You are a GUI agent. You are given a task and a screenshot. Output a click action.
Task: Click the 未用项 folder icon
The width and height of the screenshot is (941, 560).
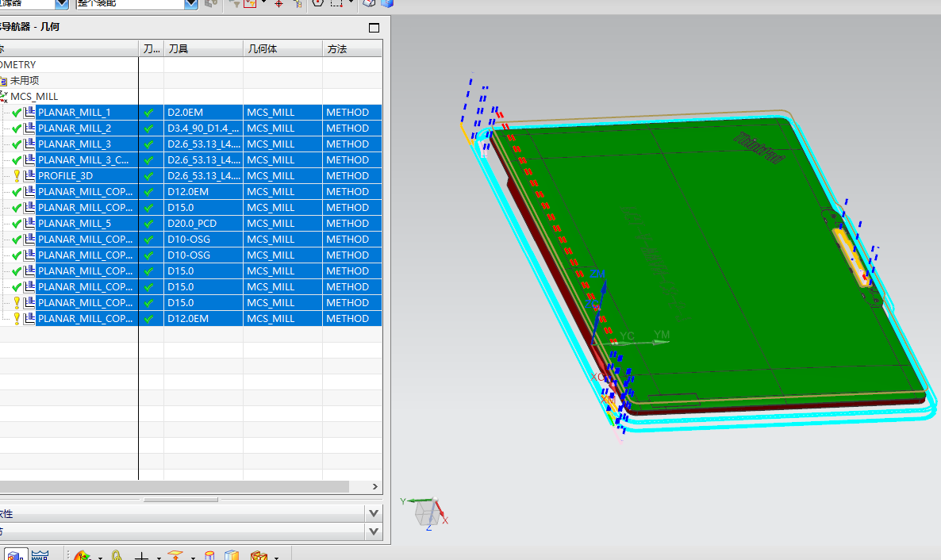coord(3,80)
